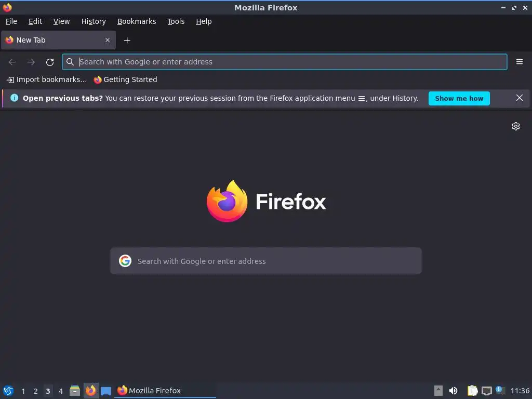The height and width of the screenshot is (399, 532).
Task: Click the Back navigation arrow
Action: [12, 62]
